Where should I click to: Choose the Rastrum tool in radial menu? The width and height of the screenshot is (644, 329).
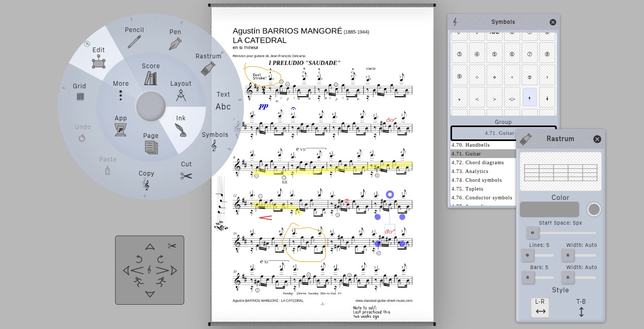(x=208, y=64)
